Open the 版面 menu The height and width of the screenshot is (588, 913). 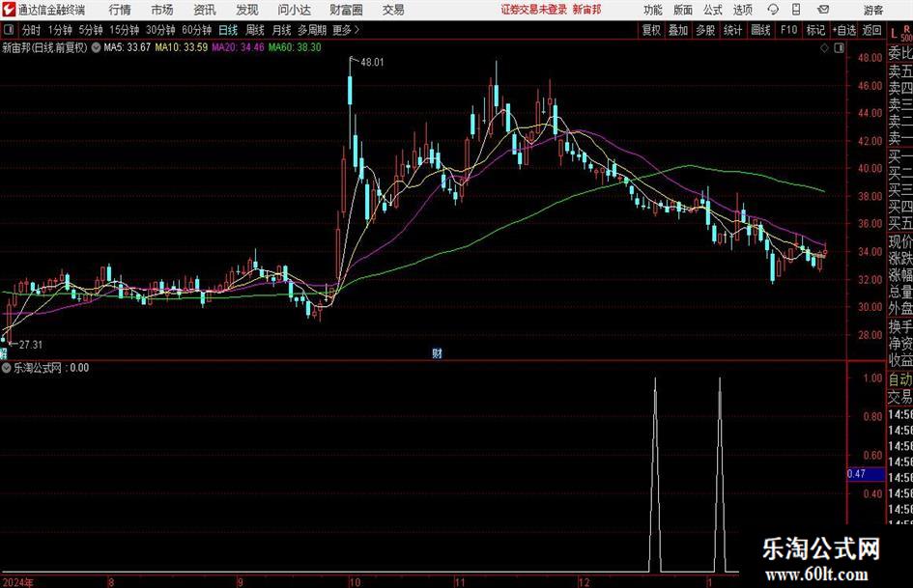click(683, 10)
